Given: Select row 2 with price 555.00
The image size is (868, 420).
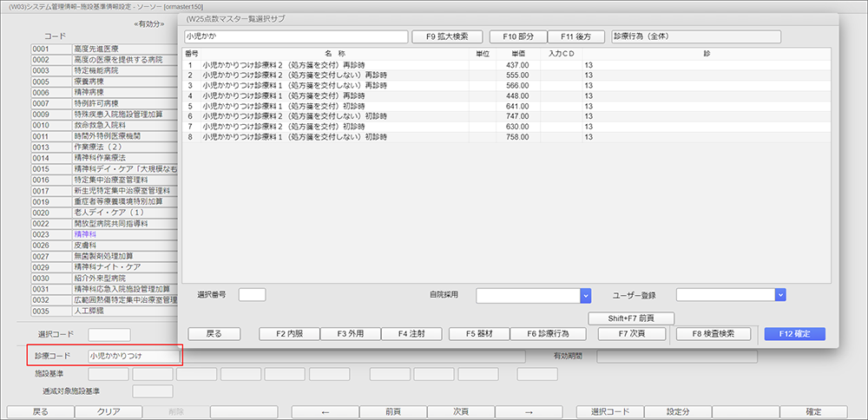Looking at the screenshot, I should coord(507,75).
